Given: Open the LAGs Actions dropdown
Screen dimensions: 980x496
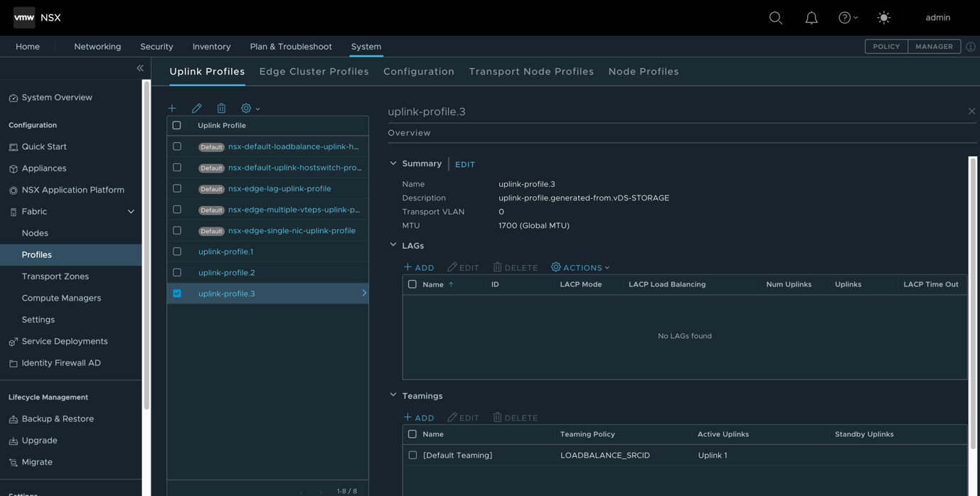Looking at the screenshot, I should 580,267.
